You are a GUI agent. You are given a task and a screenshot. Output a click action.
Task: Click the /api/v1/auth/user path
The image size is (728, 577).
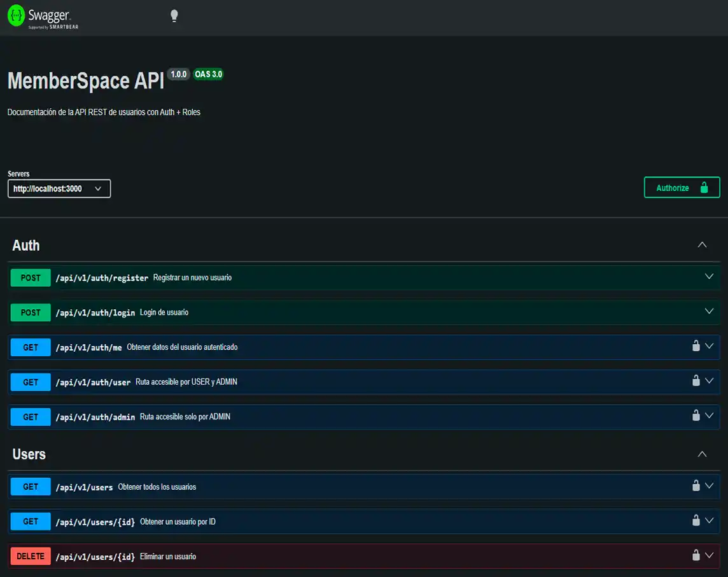click(x=93, y=382)
